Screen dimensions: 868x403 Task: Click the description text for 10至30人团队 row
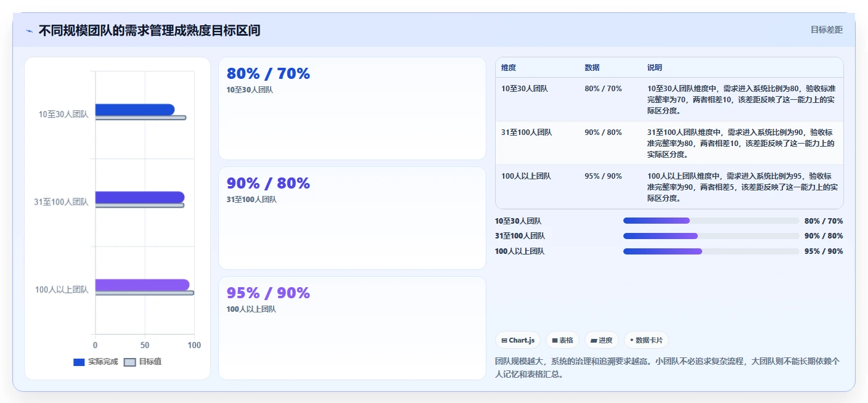(742, 100)
